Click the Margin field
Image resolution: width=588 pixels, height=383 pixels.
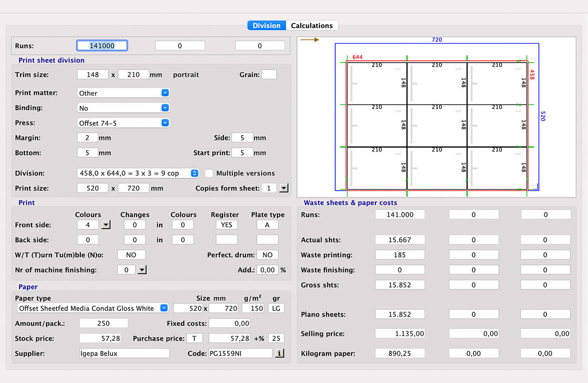pos(88,138)
